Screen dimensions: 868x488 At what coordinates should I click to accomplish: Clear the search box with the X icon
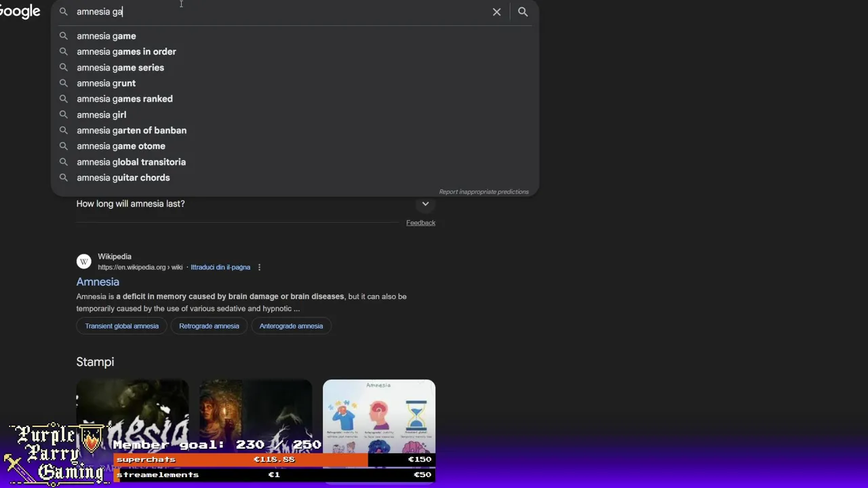pyautogui.click(x=496, y=12)
